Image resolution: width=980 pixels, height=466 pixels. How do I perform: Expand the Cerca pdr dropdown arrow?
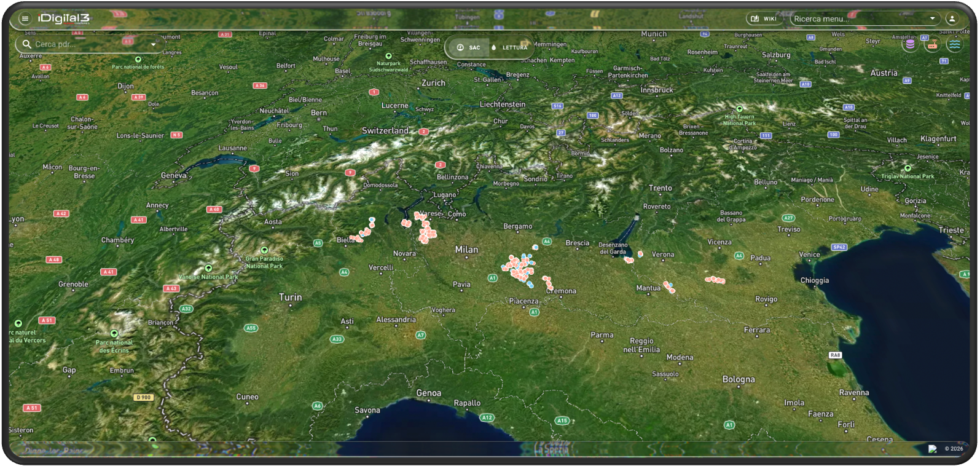pos(154,44)
